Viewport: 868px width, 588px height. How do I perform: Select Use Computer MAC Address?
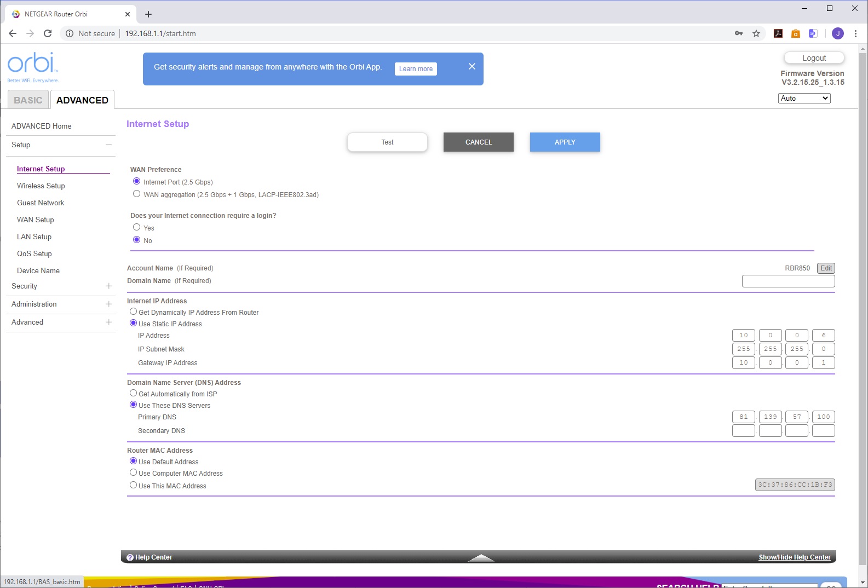[133, 472]
